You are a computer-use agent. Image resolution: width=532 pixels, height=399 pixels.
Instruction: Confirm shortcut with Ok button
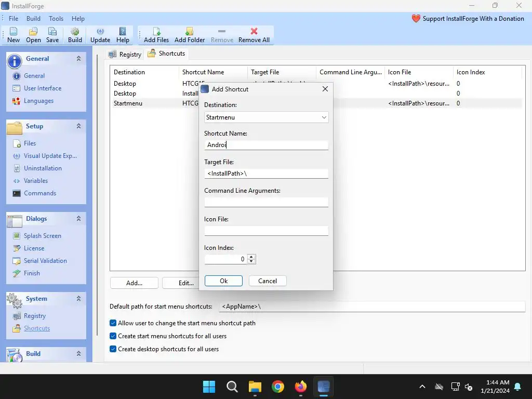223,281
